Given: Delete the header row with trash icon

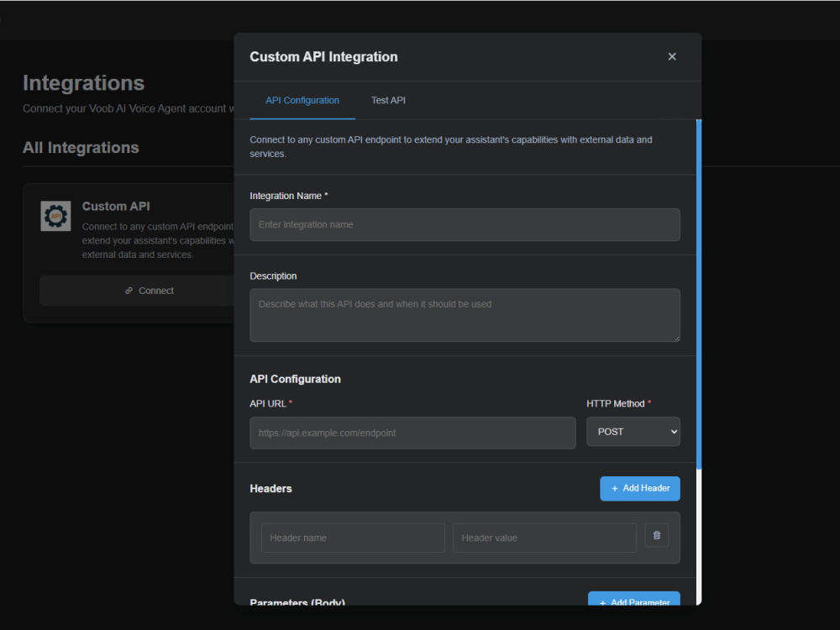Looking at the screenshot, I should 657,535.
